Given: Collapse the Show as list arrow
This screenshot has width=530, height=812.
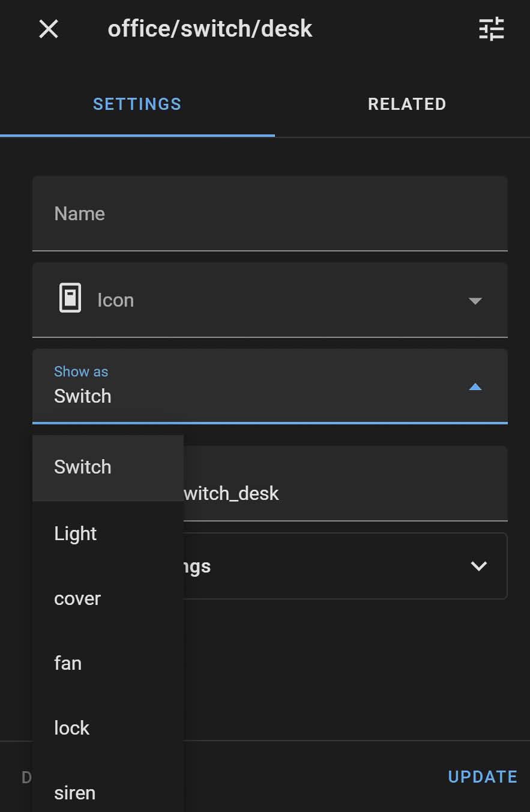Looking at the screenshot, I should tap(475, 387).
